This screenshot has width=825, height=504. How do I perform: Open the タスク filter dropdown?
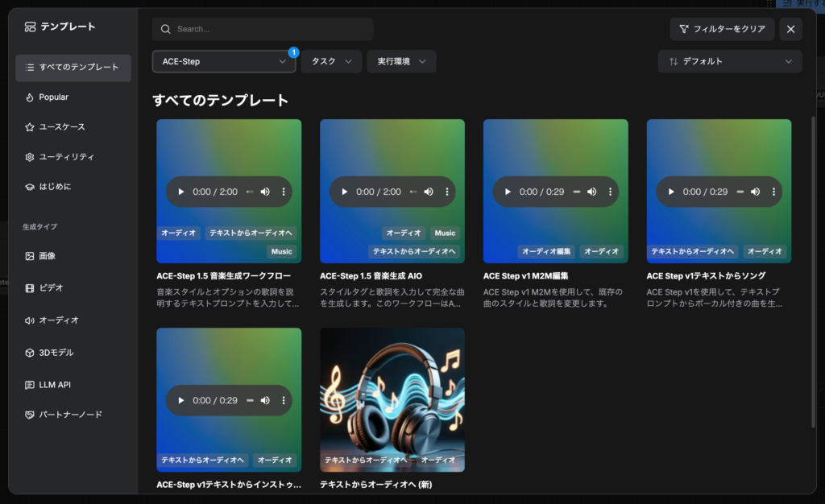[x=331, y=61]
